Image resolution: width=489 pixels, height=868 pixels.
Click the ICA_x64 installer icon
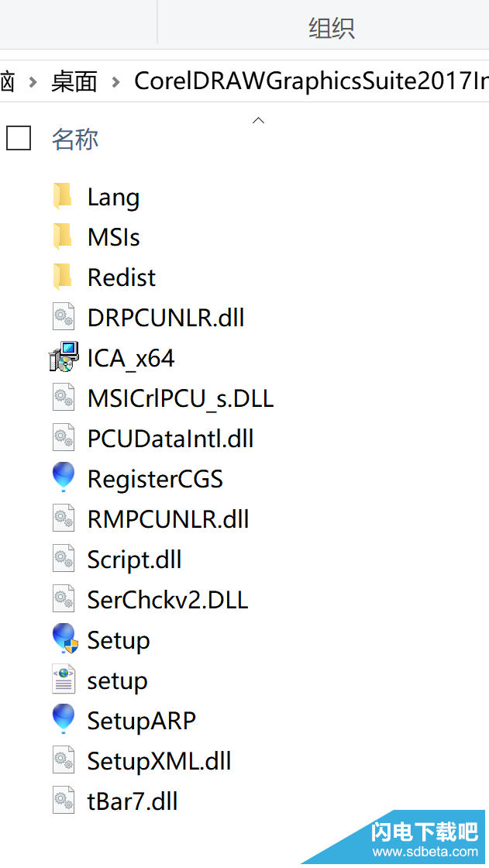click(x=64, y=358)
